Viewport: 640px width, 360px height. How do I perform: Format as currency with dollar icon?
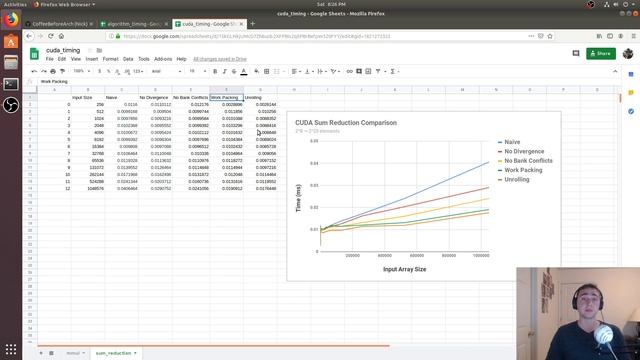100,71
